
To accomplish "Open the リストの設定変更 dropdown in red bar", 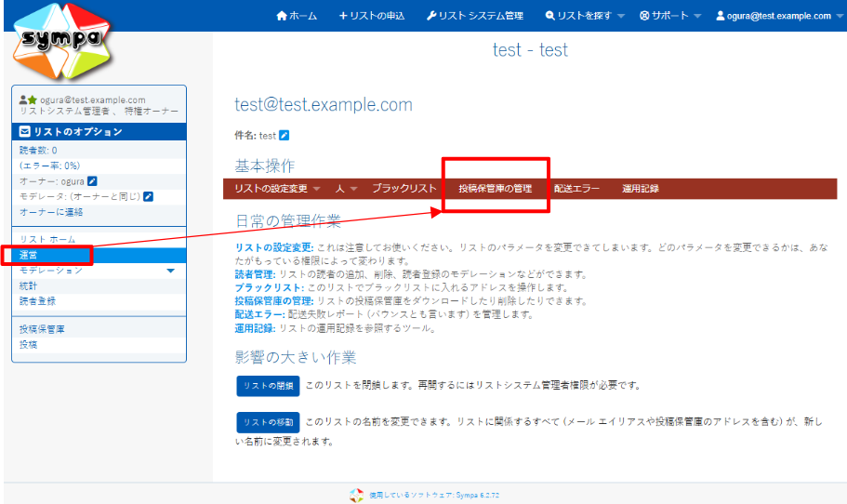I will click(277, 189).
